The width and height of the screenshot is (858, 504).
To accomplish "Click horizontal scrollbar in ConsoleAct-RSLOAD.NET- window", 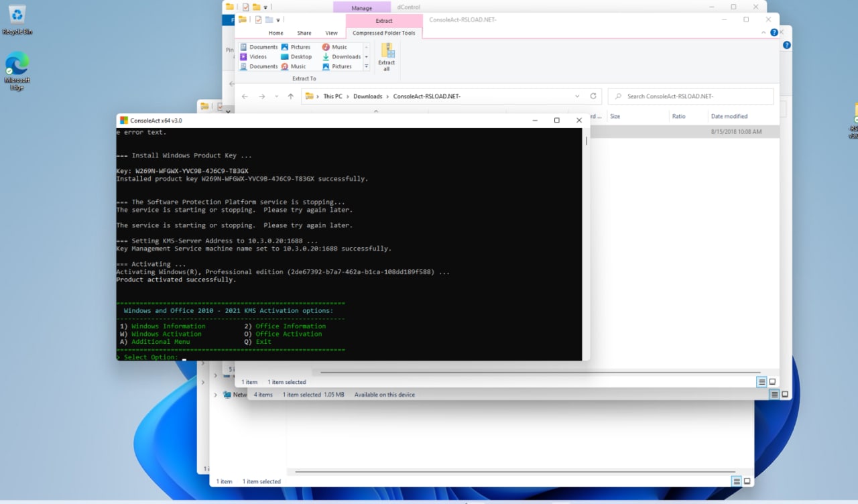I will pos(540,372).
